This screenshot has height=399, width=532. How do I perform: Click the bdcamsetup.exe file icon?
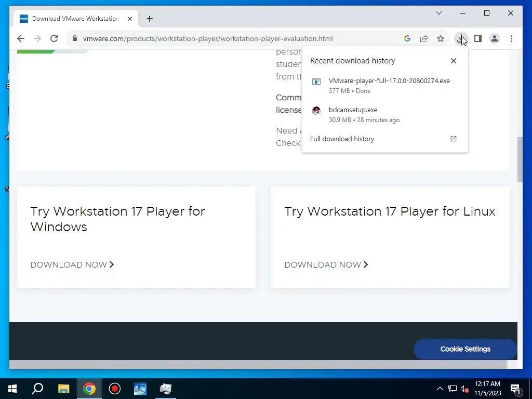point(316,111)
